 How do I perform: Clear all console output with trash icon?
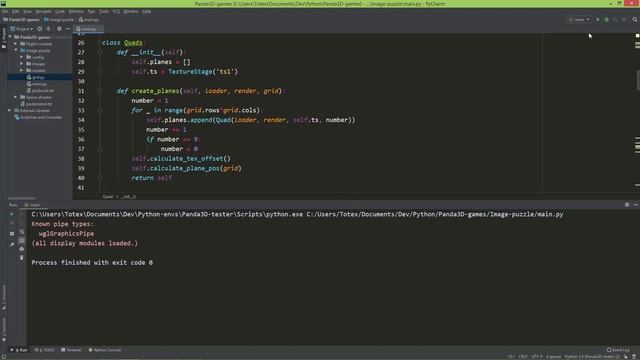22,258
